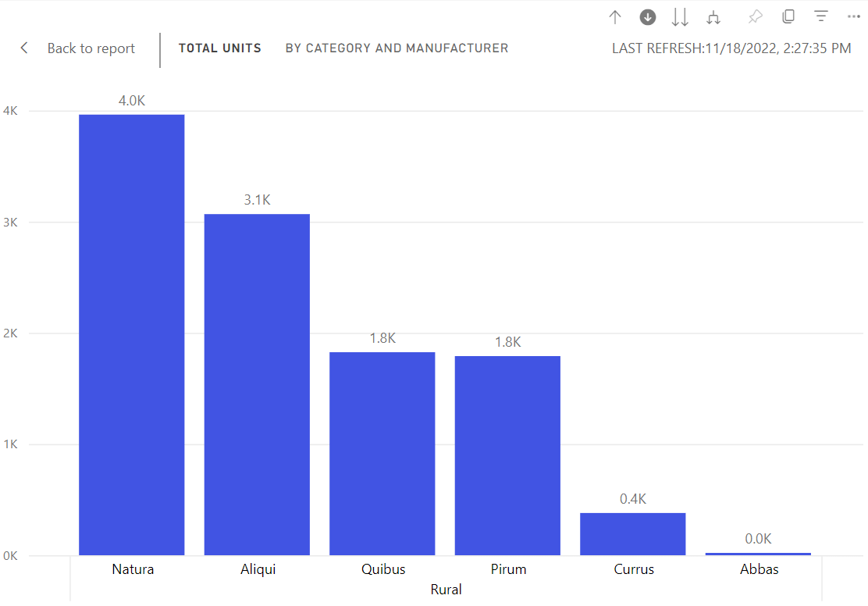Select By Category and Manufacturer subtitle
Image resolution: width=868 pixels, height=606 pixels.
pyautogui.click(x=397, y=48)
